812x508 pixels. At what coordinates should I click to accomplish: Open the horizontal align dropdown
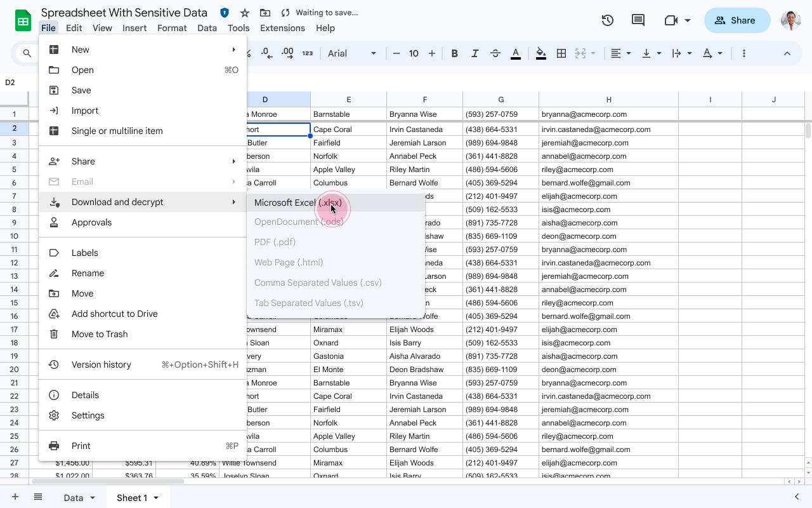620,53
